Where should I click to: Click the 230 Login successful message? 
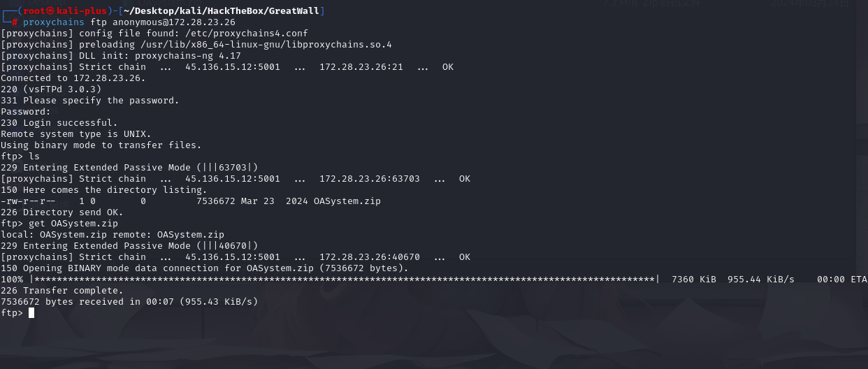59,123
